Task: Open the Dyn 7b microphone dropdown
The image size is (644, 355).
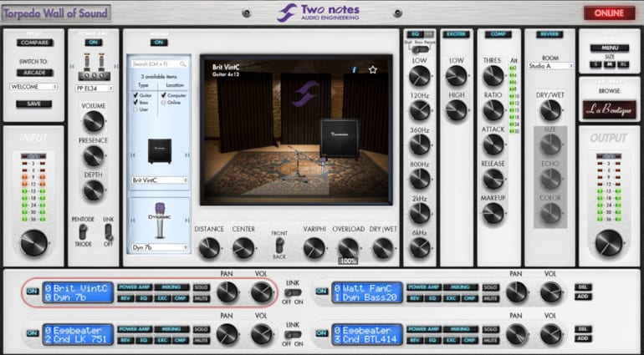Action: (x=160, y=247)
